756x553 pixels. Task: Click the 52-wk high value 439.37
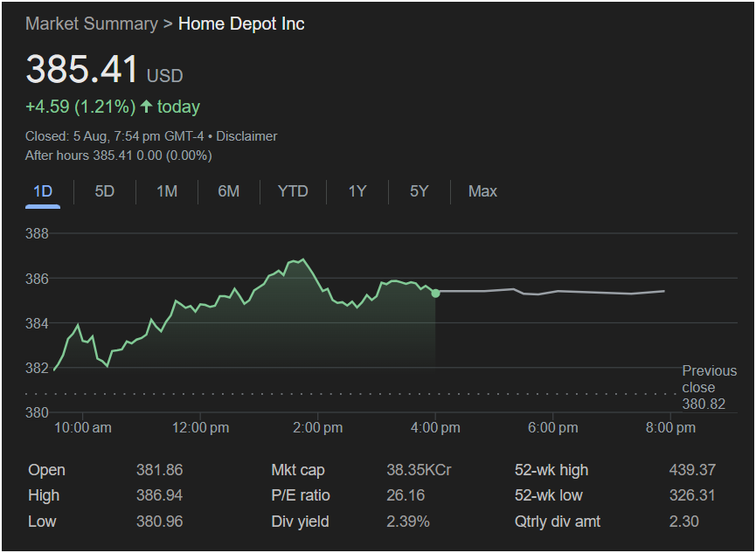point(692,470)
